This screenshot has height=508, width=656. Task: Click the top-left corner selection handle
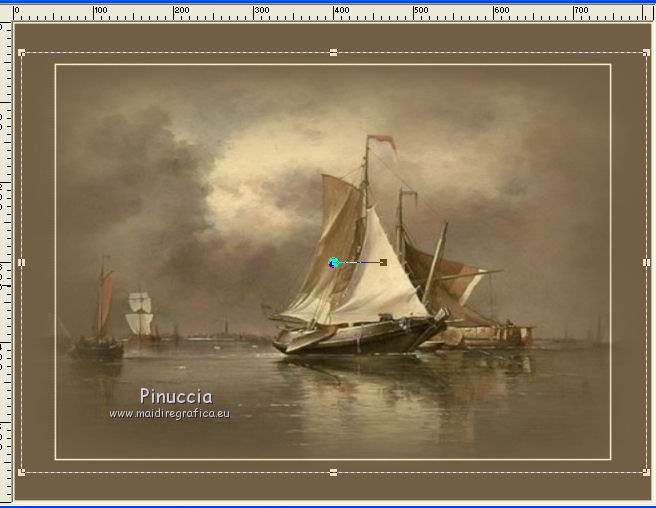tap(22, 53)
